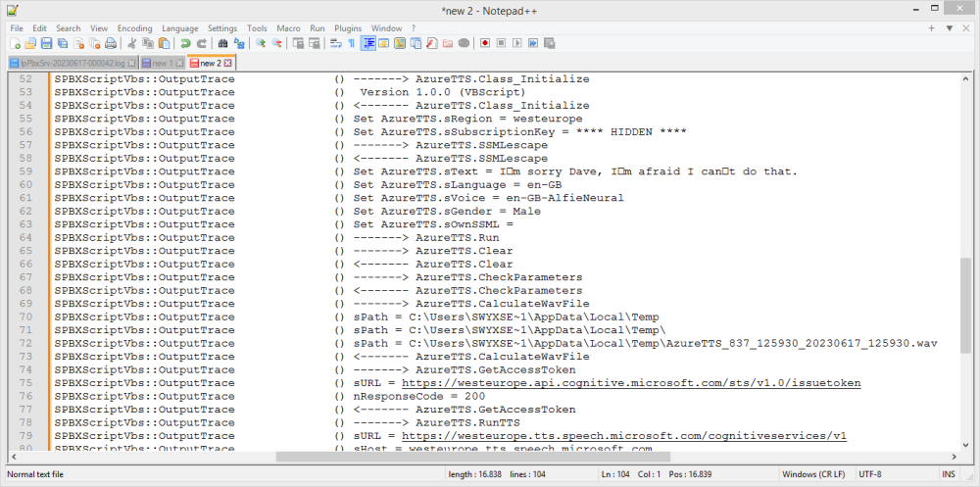Image resolution: width=980 pixels, height=487 pixels.
Task: Open the Language menu
Action: click(x=180, y=28)
